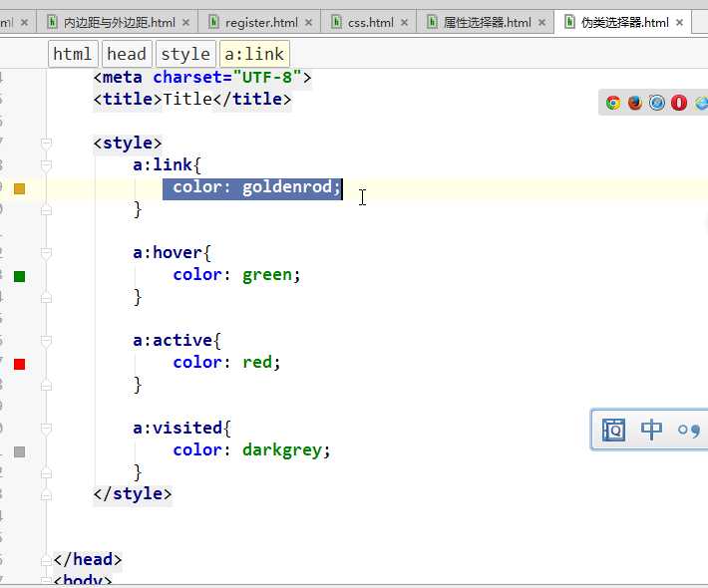The width and height of the screenshot is (708, 588).
Task: Close the register.html tab
Action: pos(308,22)
